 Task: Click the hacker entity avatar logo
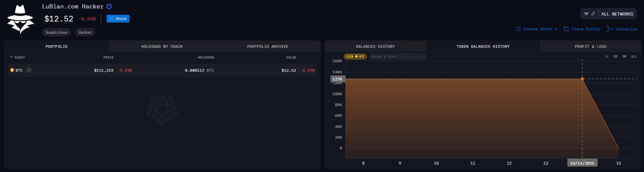click(x=21, y=20)
